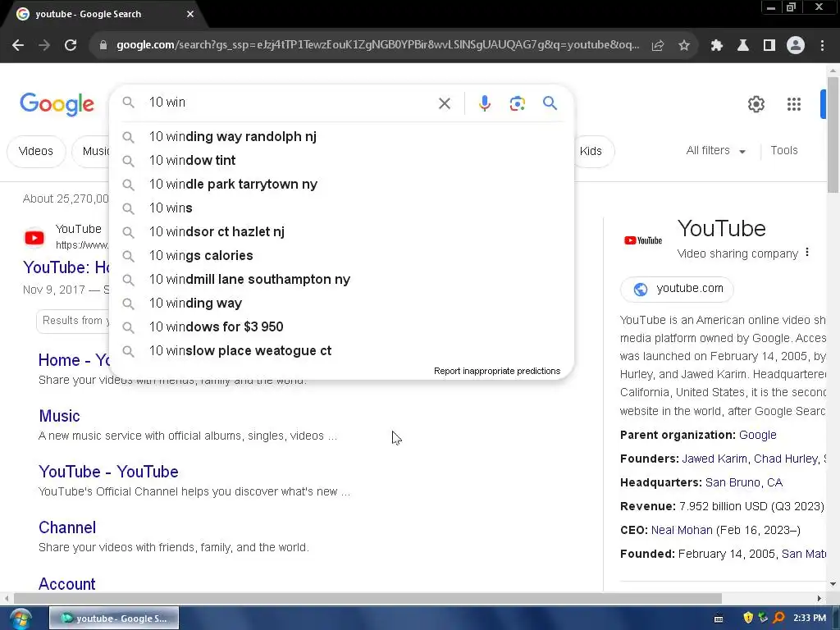
Task: Open Chrome three-dot menu
Action: tap(822, 46)
